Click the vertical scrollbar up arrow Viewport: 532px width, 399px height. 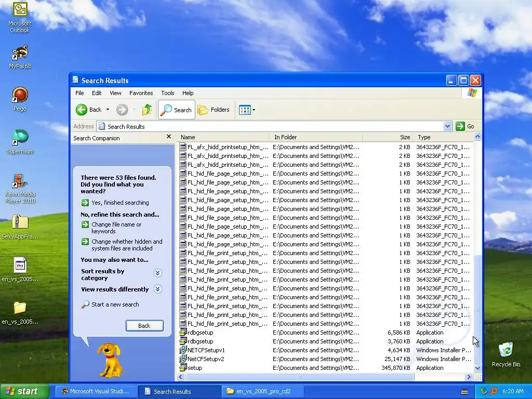(x=477, y=137)
